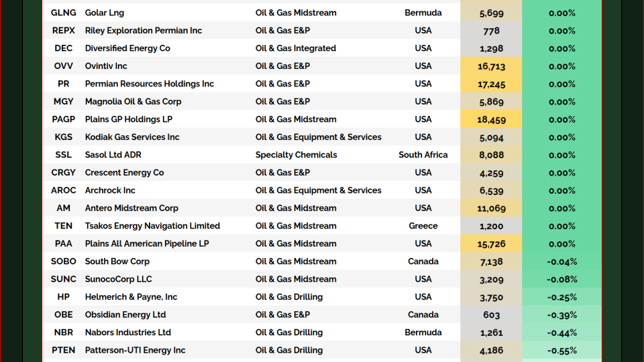
Task: Click the GLNG ticker symbol
Action: coord(64,13)
